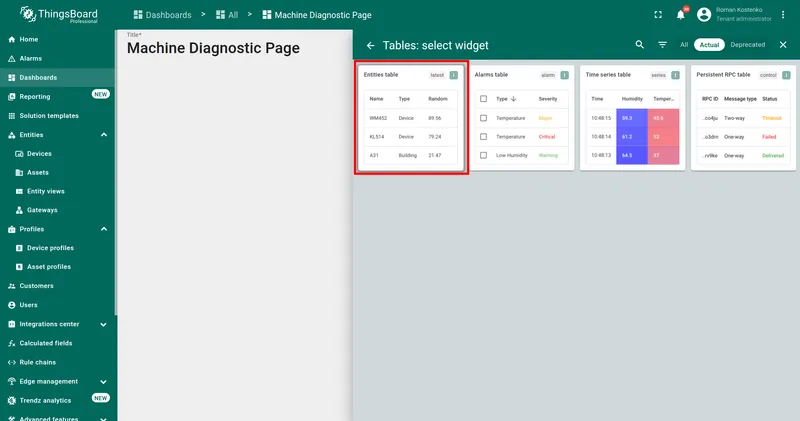Screen dimensions: 800x421
Task: Select the Alarms table widget
Action: point(522,118)
